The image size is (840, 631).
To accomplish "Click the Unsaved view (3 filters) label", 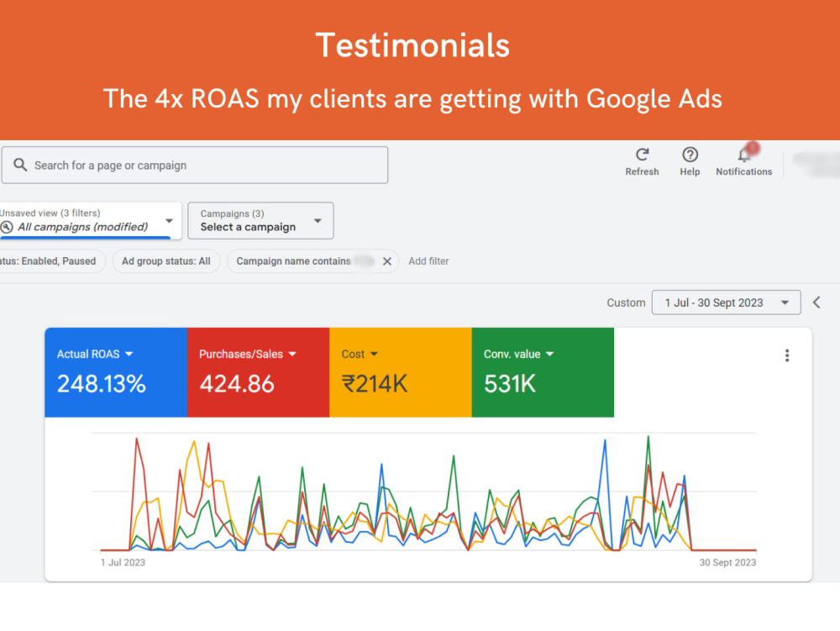I will [x=50, y=213].
